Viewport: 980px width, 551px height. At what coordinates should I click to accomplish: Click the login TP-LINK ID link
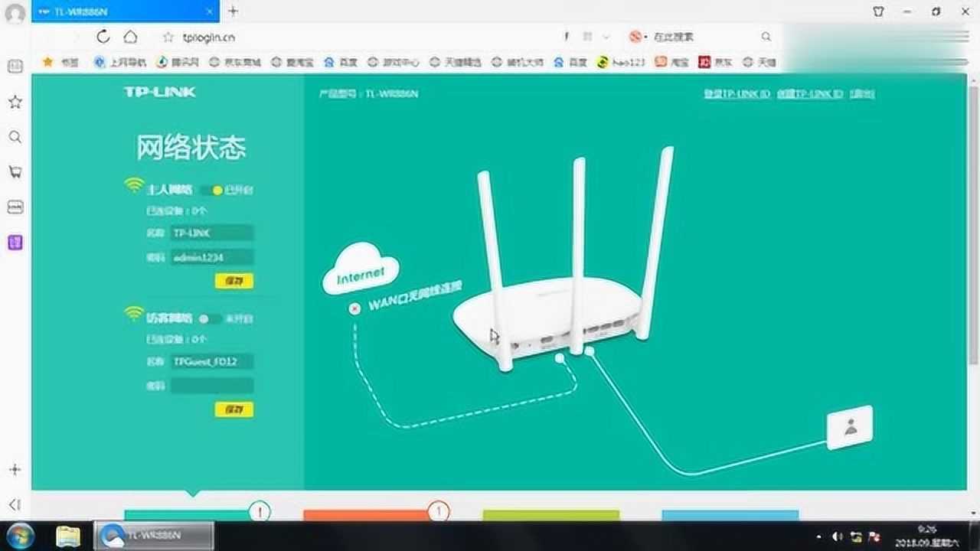pos(737,93)
